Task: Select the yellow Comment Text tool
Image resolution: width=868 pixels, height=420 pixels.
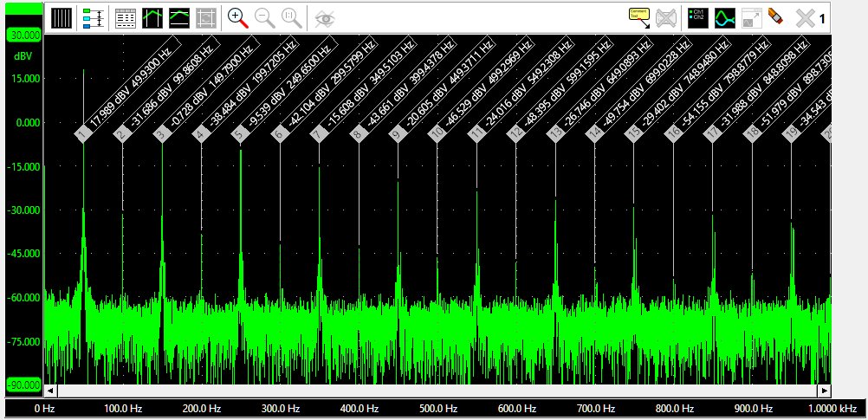Action: click(x=640, y=17)
